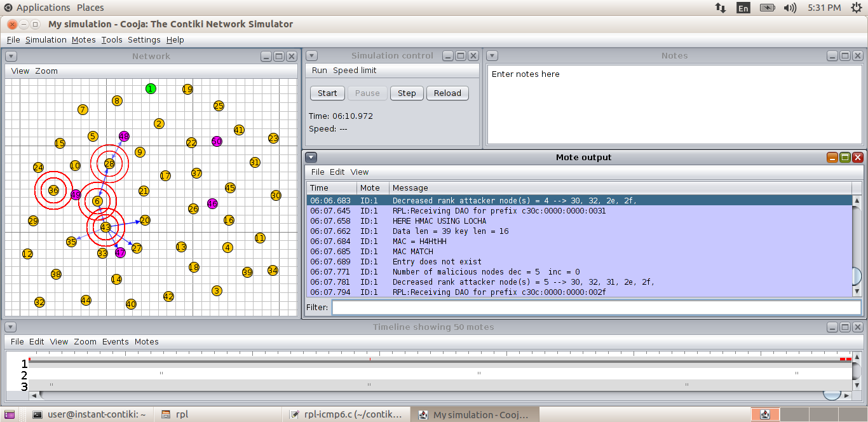
Task: Select yellow mote 25 in Network
Action: 219,106
